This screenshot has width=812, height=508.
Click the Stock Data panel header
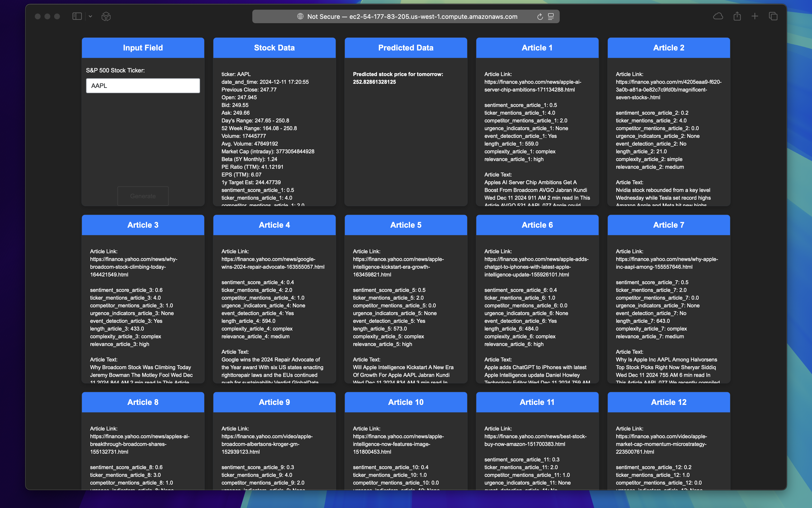[x=274, y=48]
